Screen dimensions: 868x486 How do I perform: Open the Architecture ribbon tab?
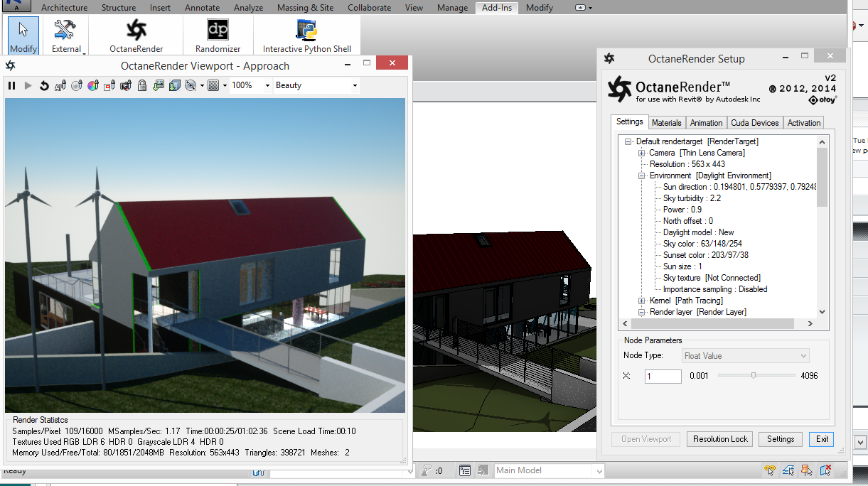click(x=65, y=8)
